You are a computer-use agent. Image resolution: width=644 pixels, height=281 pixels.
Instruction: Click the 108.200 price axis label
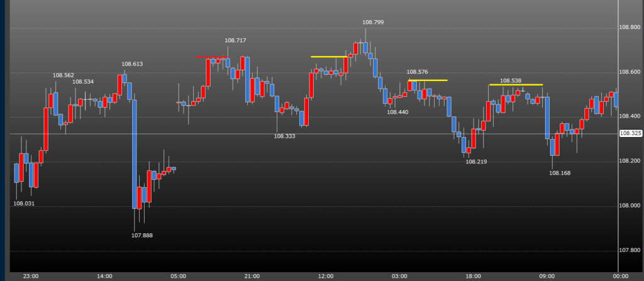coord(630,161)
